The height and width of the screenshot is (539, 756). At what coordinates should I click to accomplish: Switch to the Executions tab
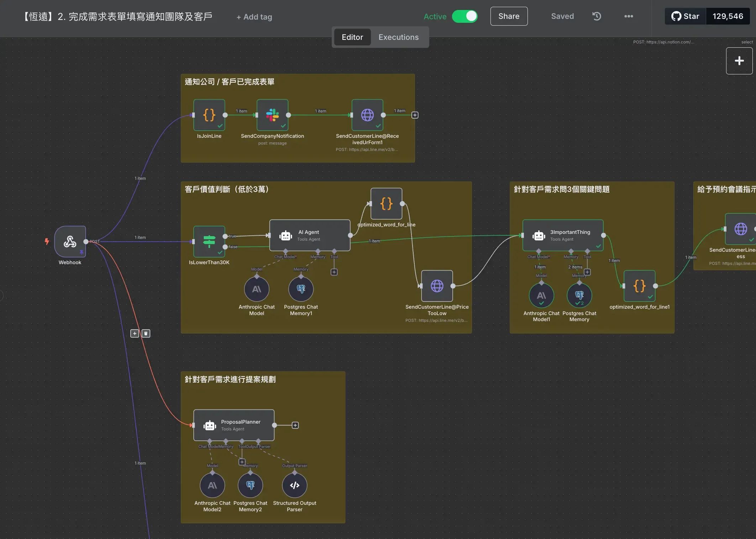coord(398,37)
